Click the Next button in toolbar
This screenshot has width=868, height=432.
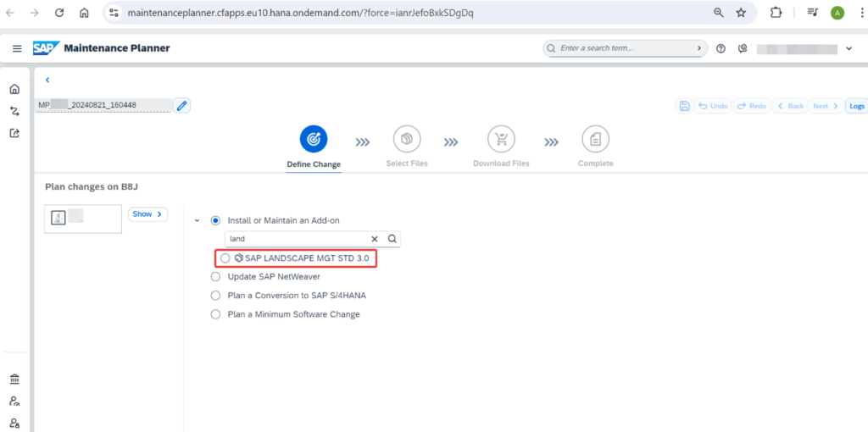[x=826, y=106]
